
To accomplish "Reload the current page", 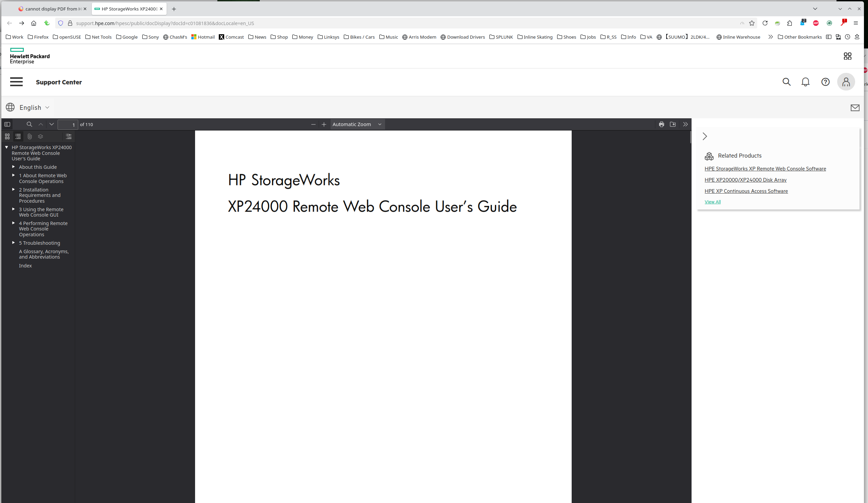I will pyautogui.click(x=765, y=23).
